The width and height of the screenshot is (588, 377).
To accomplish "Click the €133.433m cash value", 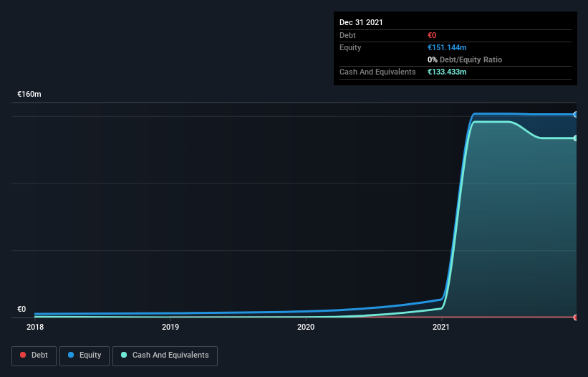I will tap(447, 72).
